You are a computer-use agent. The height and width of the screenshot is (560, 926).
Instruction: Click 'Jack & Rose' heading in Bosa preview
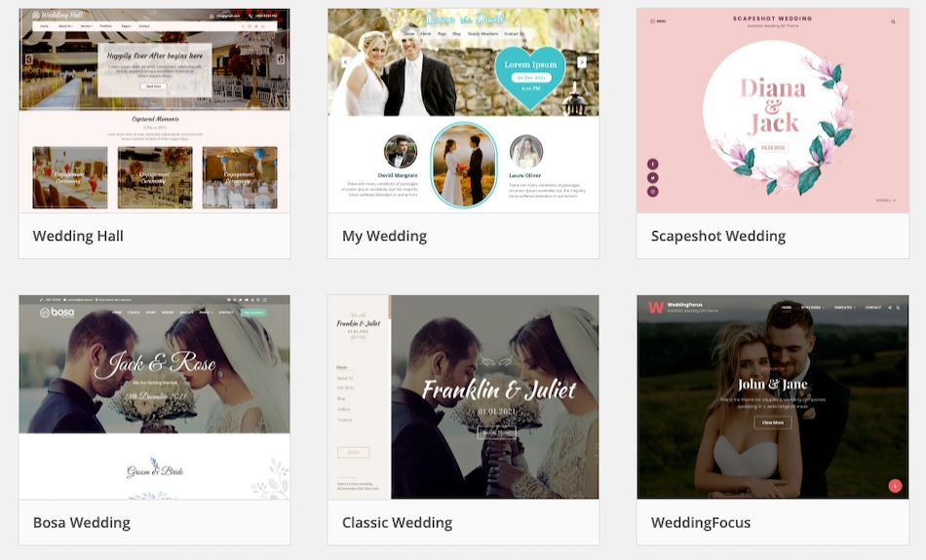pos(155,363)
